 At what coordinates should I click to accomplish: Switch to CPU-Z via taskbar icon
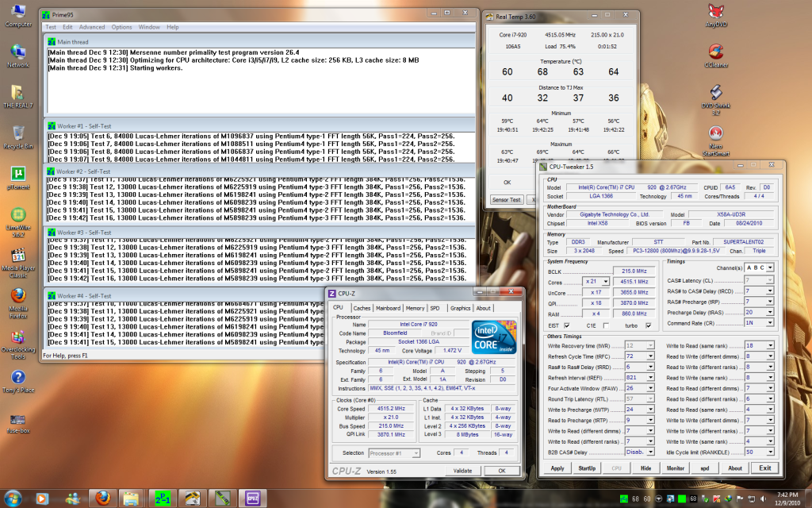pos(252,498)
